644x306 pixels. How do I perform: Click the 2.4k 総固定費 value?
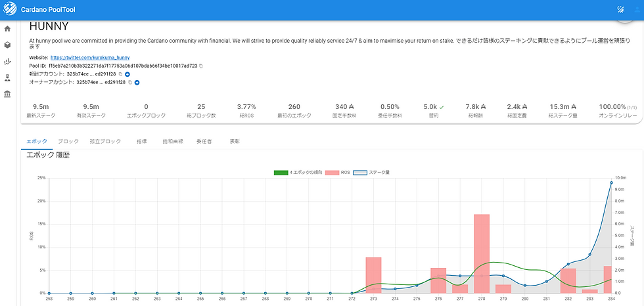tap(517, 106)
